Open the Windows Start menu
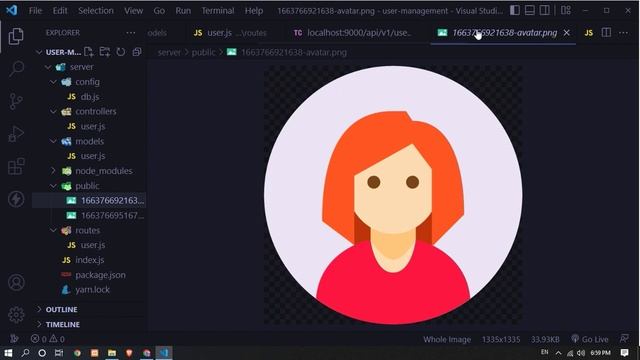 point(8,353)
